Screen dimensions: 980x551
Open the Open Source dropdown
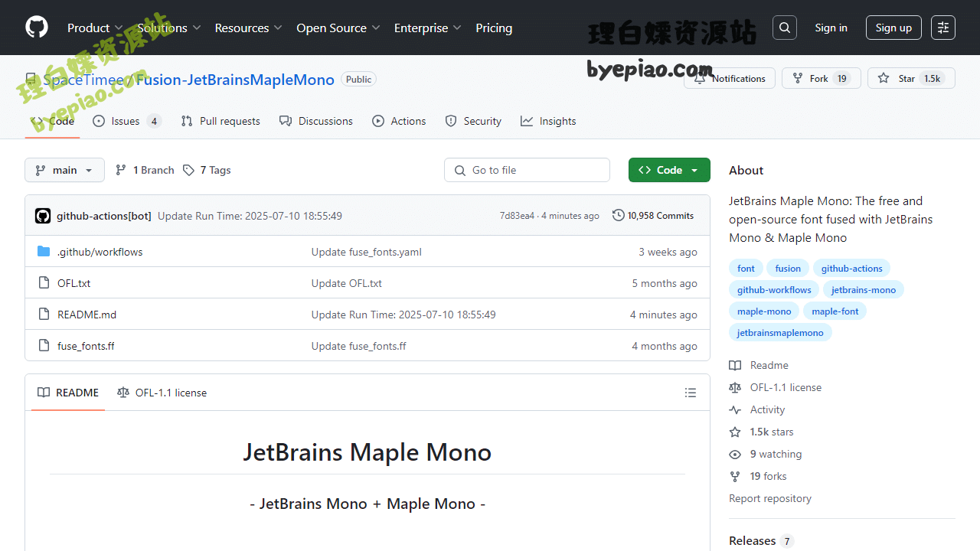(x=338, y=28)
